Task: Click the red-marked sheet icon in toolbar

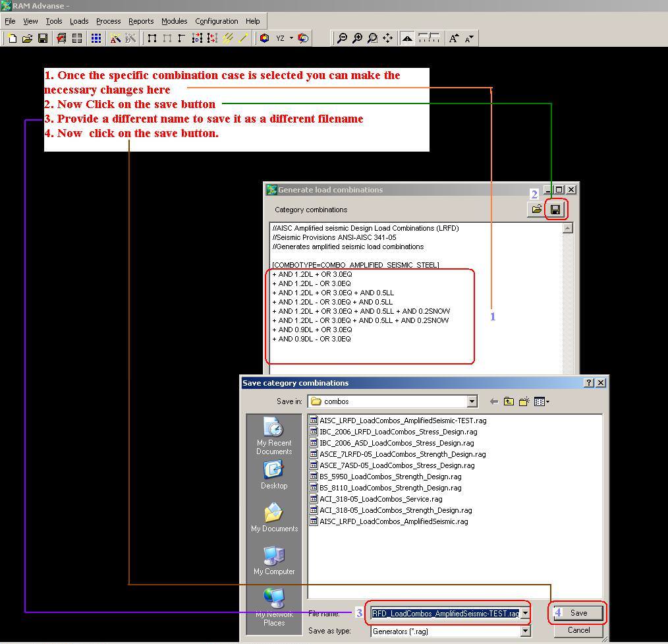Action: (x=61, y=38)
